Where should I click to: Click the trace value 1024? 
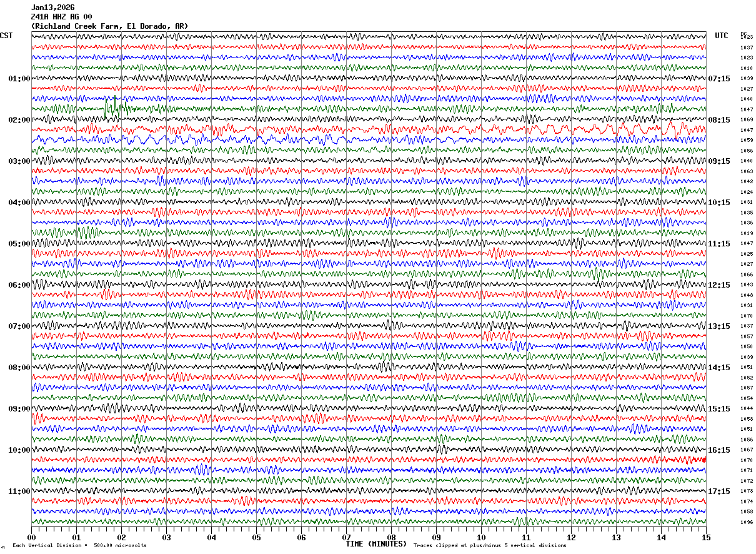click(x=747, y=192)
